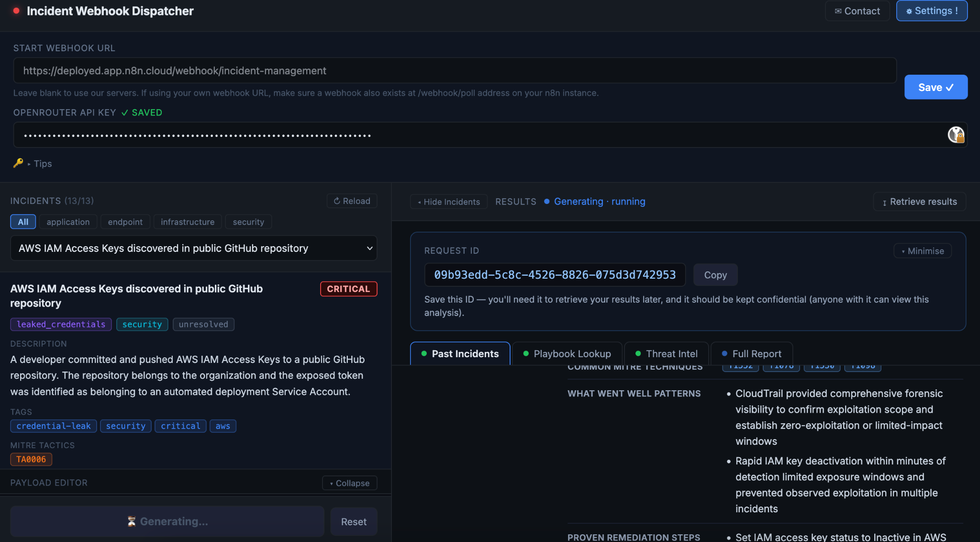Open the Contact link
This screenshot has height=542, width=980.
click(857, 11)
